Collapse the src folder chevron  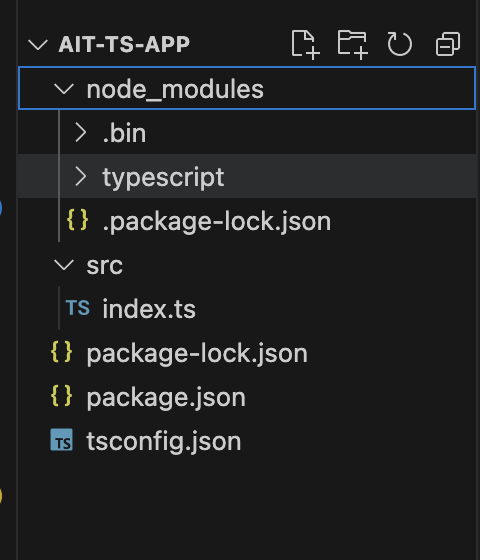[64, 265]
